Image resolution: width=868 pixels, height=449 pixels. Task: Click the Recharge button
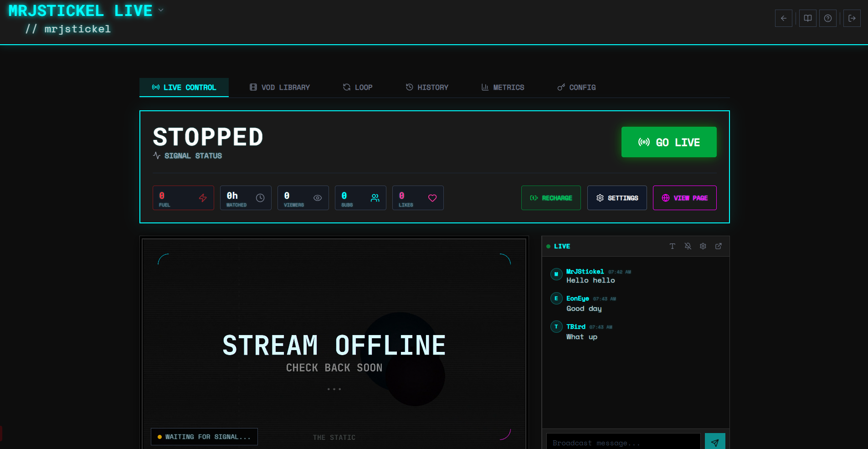551,198
